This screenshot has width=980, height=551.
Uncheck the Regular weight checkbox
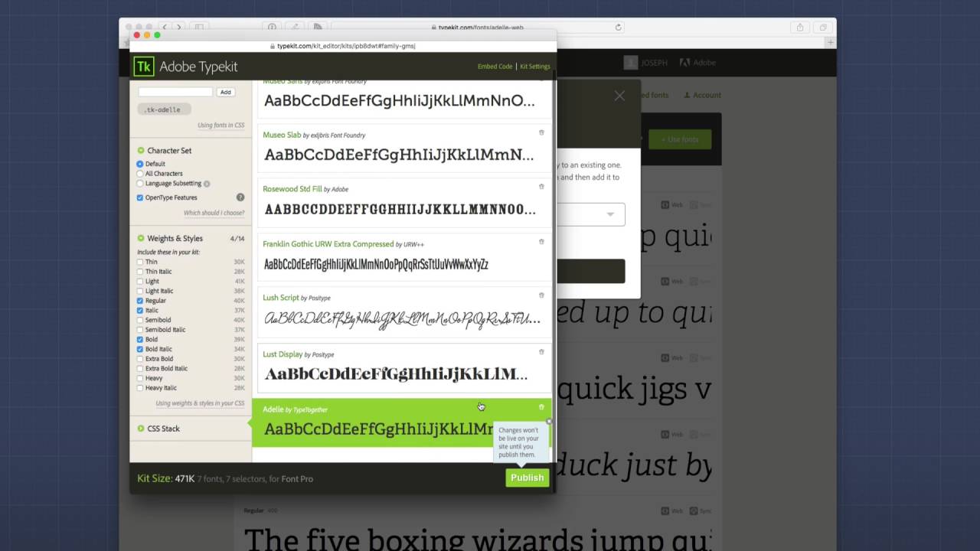point(140,301)
